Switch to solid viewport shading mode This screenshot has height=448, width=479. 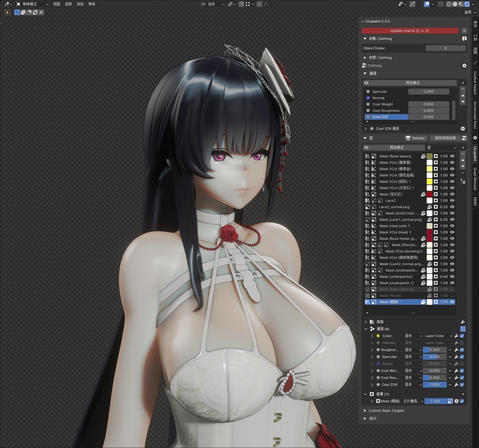point(455,4)
